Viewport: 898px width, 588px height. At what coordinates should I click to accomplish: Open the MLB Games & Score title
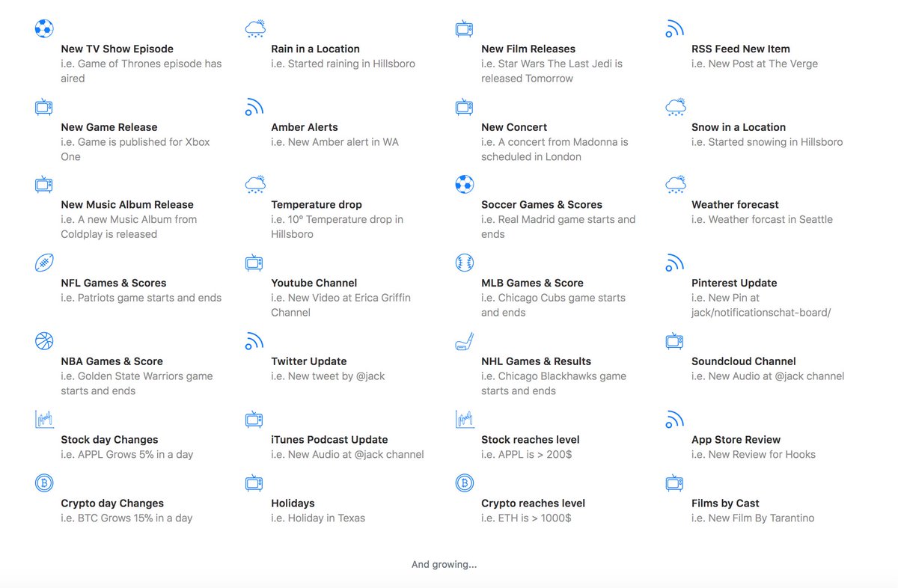point(532,283)
